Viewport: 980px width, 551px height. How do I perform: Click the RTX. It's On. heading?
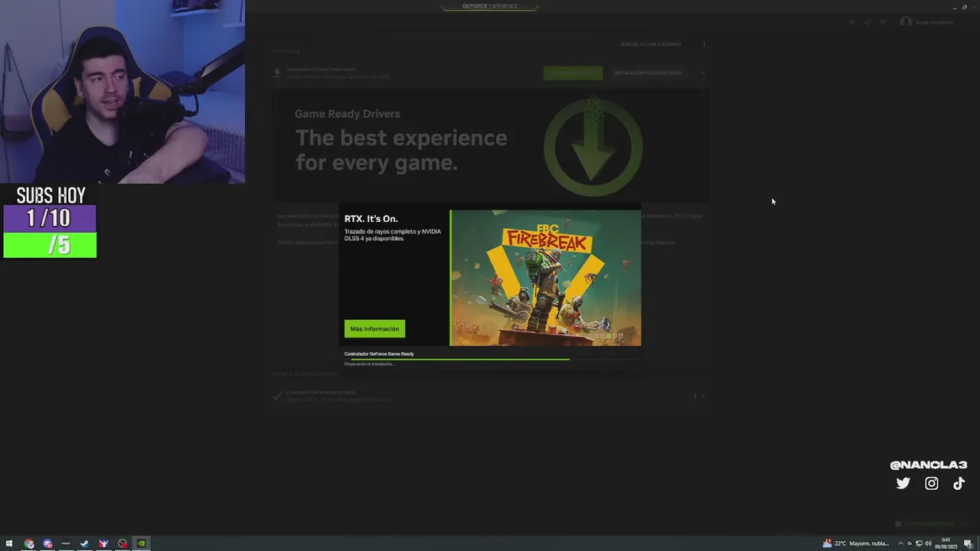point(371,219)
